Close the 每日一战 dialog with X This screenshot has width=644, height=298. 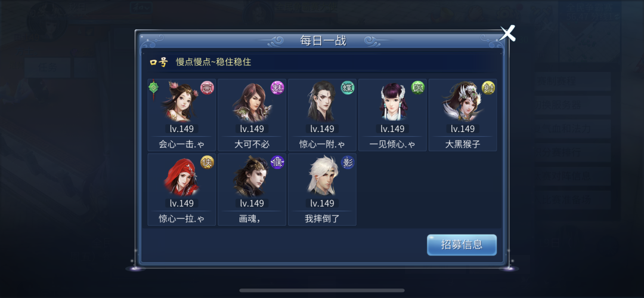point(507,33)
